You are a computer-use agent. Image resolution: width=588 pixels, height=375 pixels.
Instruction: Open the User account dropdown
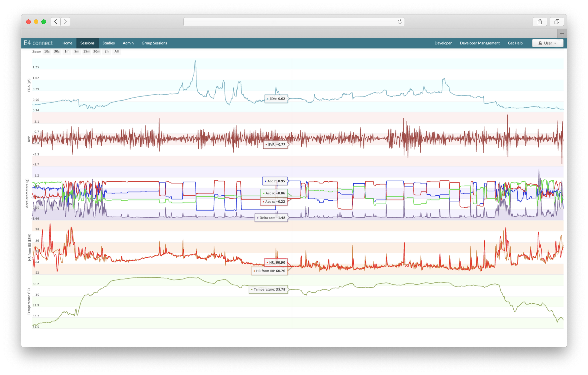pyautogui.click(x=547, y=43)
